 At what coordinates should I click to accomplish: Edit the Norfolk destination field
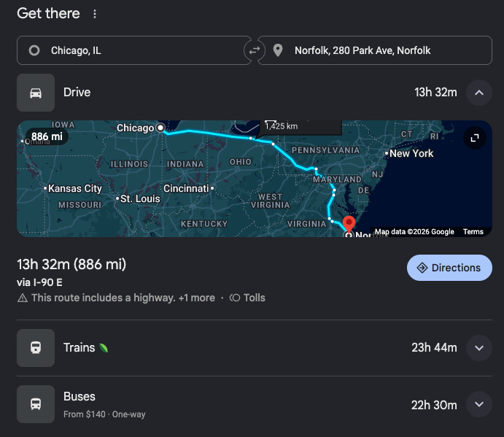(x=375, y=50)
